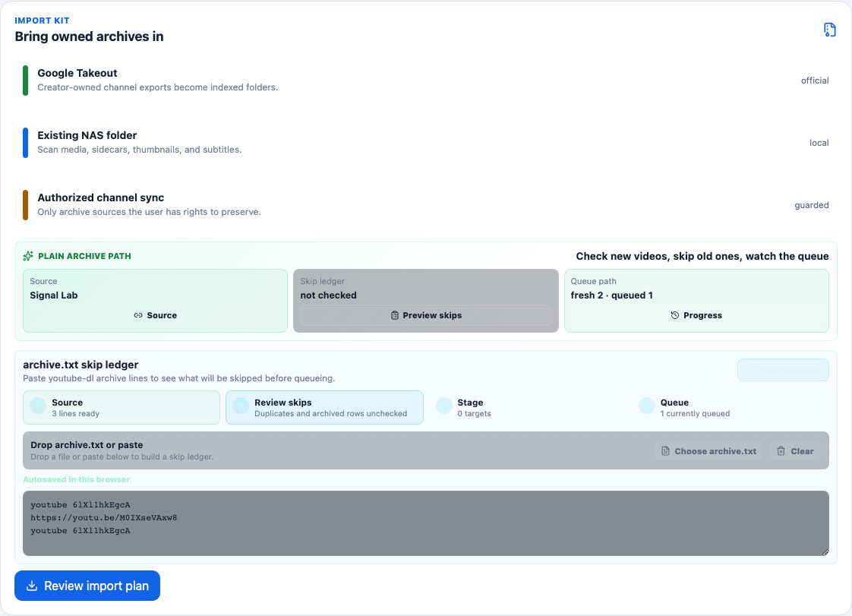
Task: Click the Preview skips button in the Skip ledger card
Action: click(x=426, y=315)
